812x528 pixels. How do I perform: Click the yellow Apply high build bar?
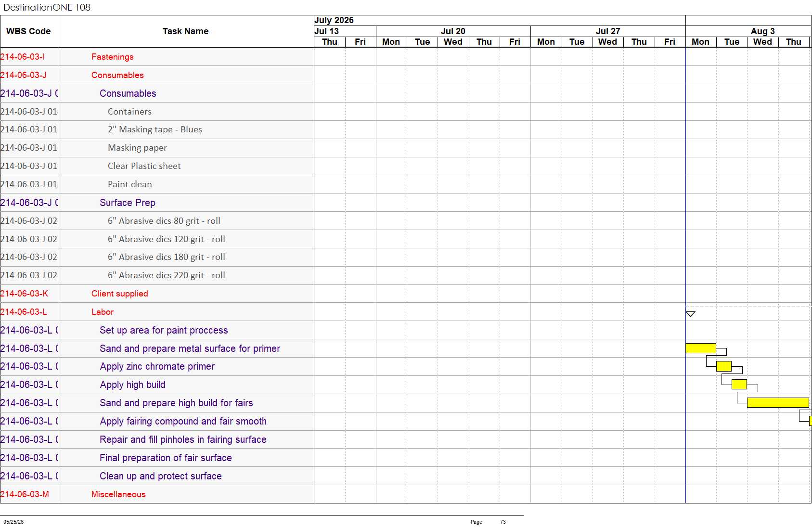739,384
